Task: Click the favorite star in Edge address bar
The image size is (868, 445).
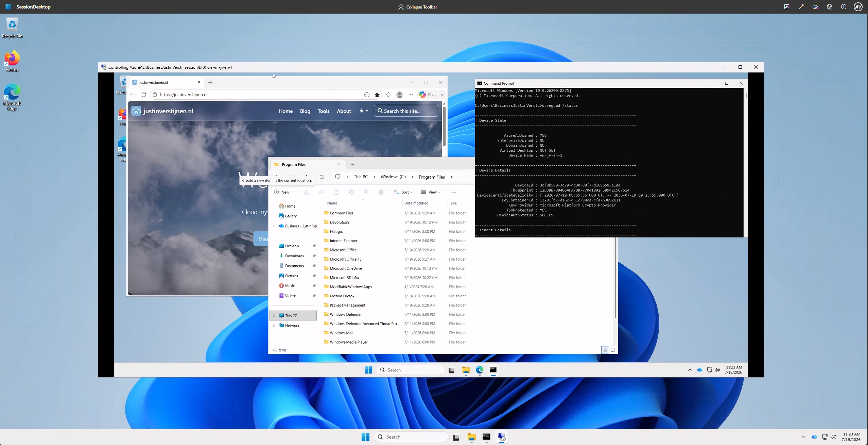Action: pos(377,95)
